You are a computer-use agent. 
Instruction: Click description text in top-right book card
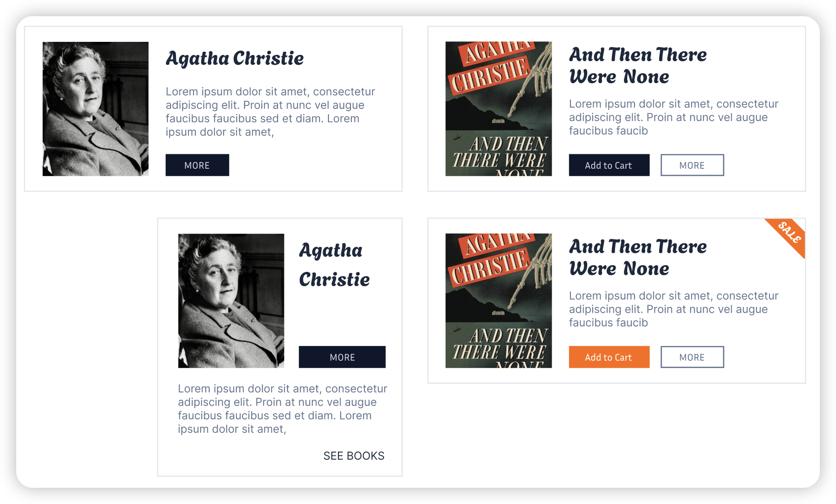tap(674, 117)
